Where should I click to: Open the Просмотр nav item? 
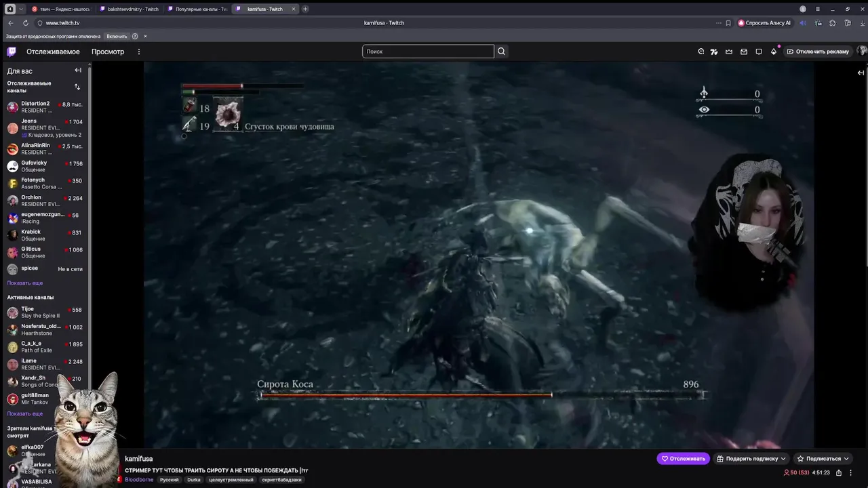coord(108,52)
